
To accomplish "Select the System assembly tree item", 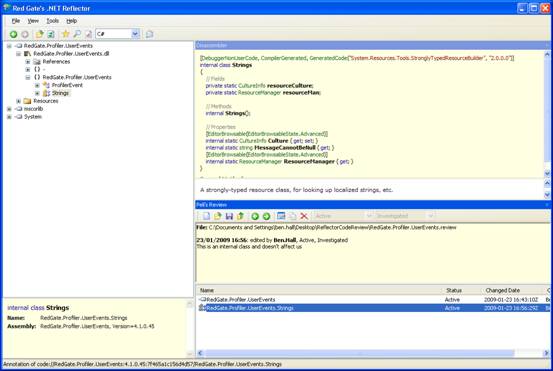I will [33, 117].
